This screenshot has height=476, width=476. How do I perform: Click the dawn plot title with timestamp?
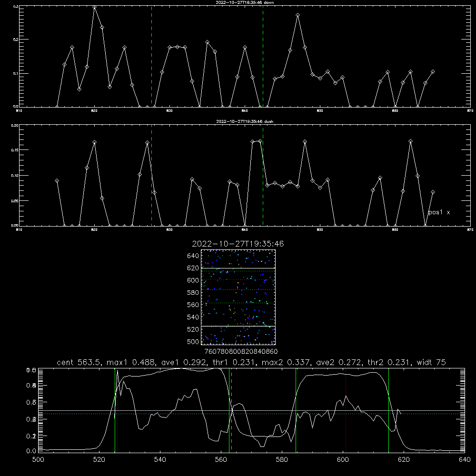[x=245, y=2]
